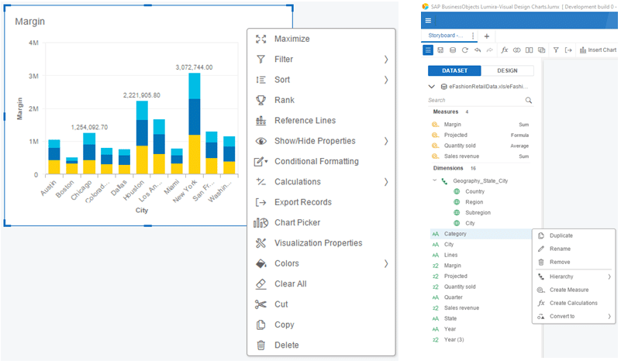Viewport: 621px width, 364px height.
Task: Choose Remove from the Category menu
Action: [x=574, y=263]
